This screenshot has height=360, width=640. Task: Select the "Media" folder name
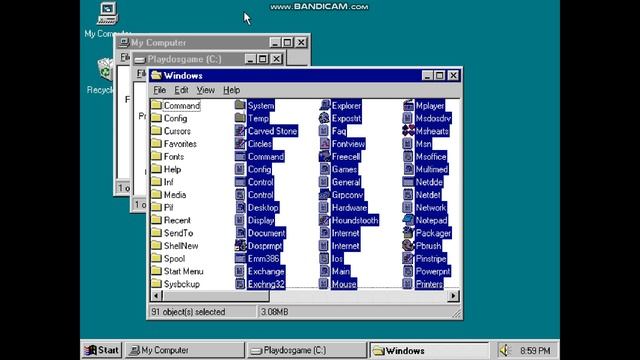point(175,195)
